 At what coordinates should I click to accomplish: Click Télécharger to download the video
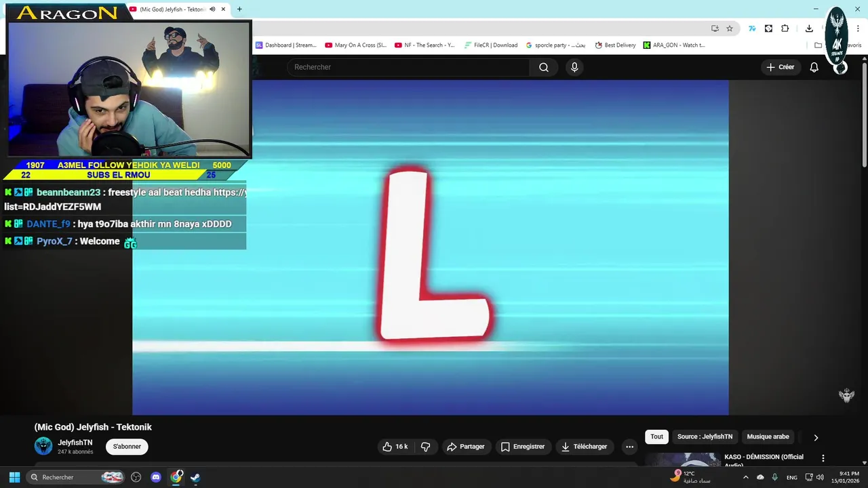coord(584,447)
